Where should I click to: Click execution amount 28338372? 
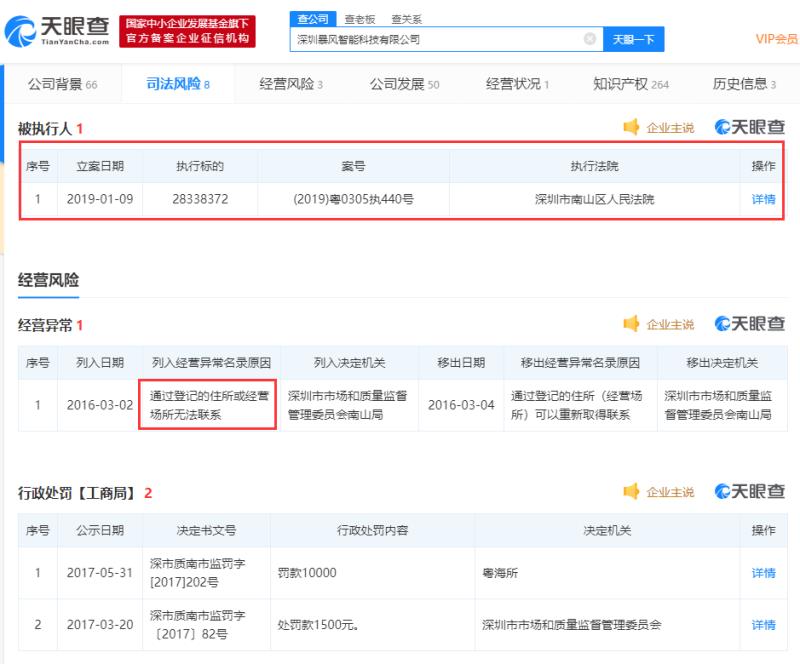[200, 199]
